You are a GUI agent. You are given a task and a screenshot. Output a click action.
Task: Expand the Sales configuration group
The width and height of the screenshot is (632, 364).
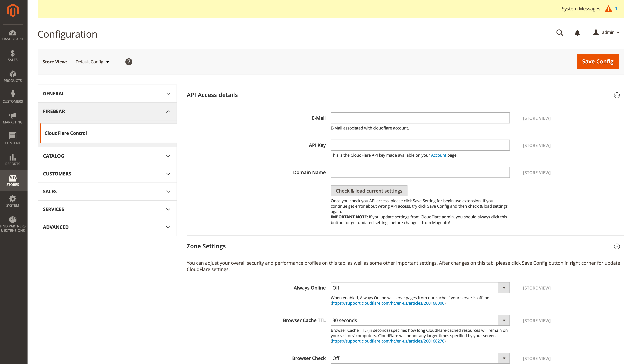coord(107,192)
